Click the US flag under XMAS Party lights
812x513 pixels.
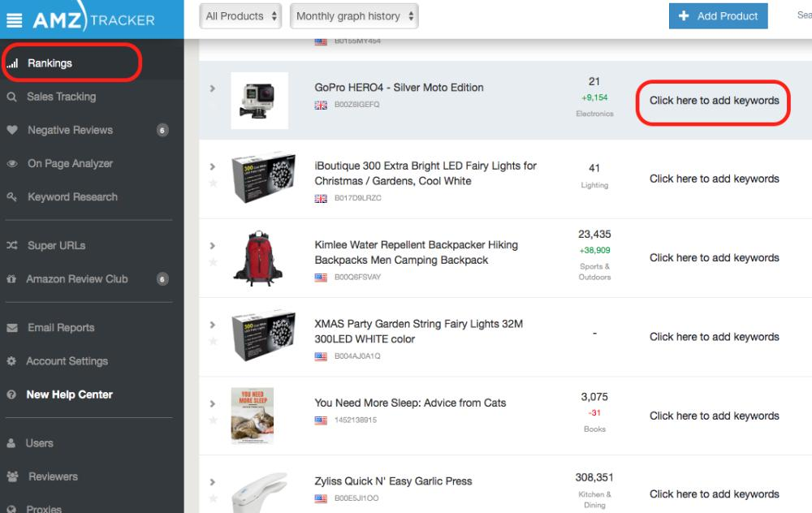321,356
